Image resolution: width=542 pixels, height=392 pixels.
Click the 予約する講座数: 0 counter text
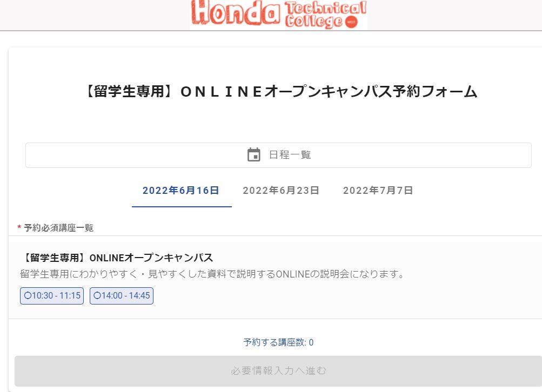click(278, 342)
